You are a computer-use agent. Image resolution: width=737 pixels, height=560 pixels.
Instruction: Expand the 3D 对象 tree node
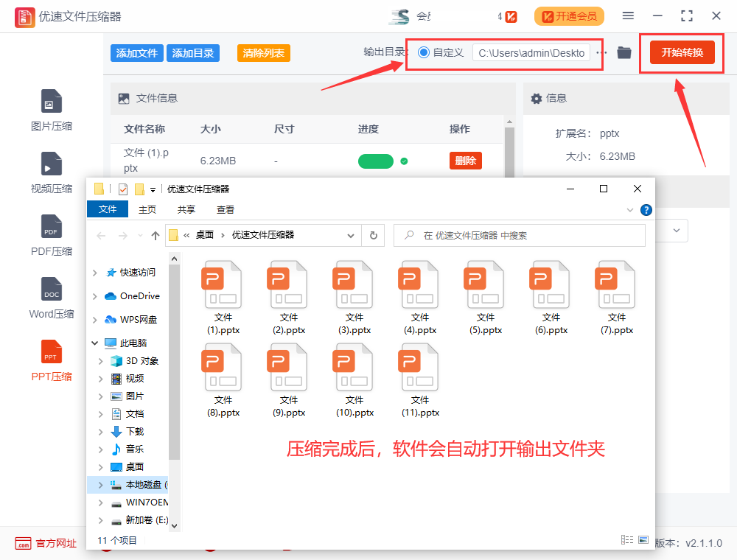[100, 361]
